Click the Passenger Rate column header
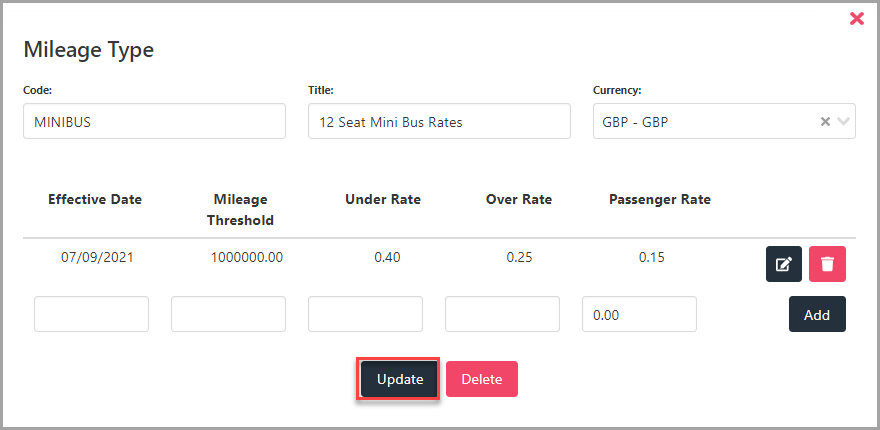880x430 pixels. (660, 199)
